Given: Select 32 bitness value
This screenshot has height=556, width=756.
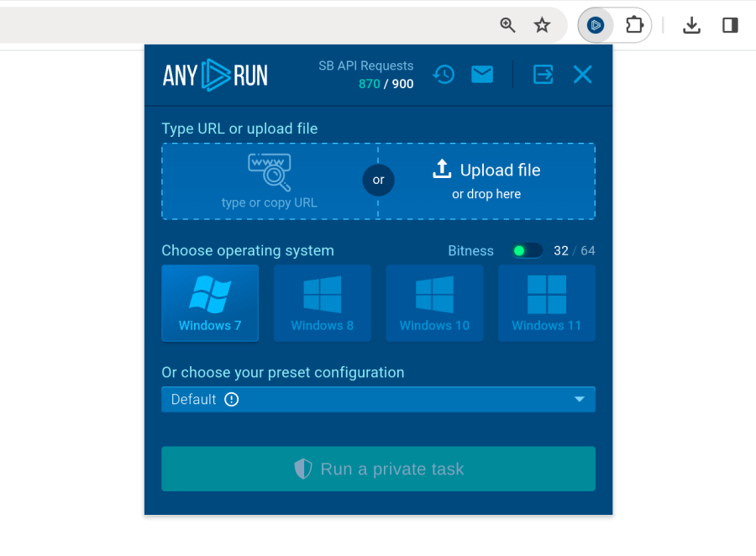Looking at the screenshot, I should 561,251.
